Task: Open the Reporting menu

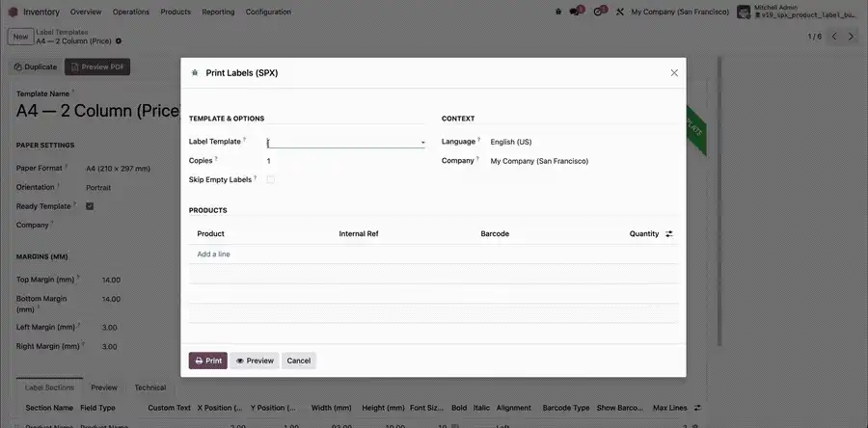Action: [218, 12]
